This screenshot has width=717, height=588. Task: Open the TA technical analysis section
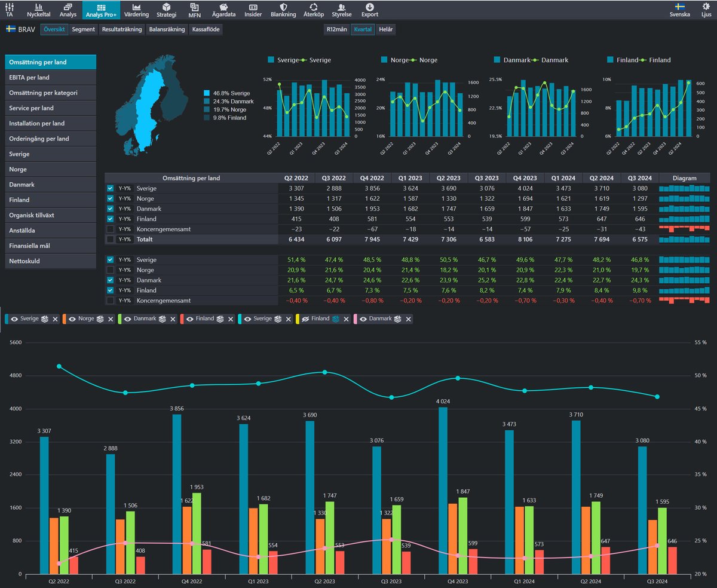(x=9, y=10)
